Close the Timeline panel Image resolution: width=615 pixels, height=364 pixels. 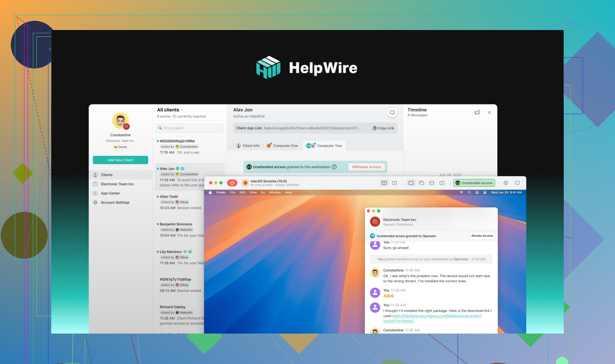point(489,113)
